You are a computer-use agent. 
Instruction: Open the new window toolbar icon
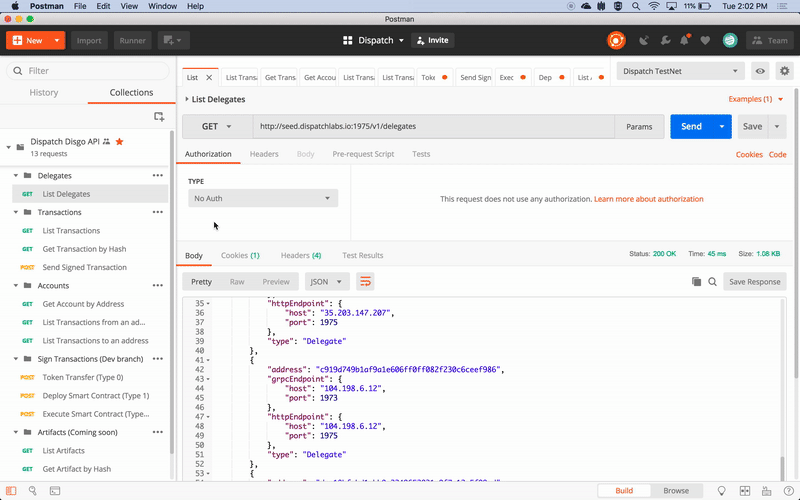(x=173, y=40)
